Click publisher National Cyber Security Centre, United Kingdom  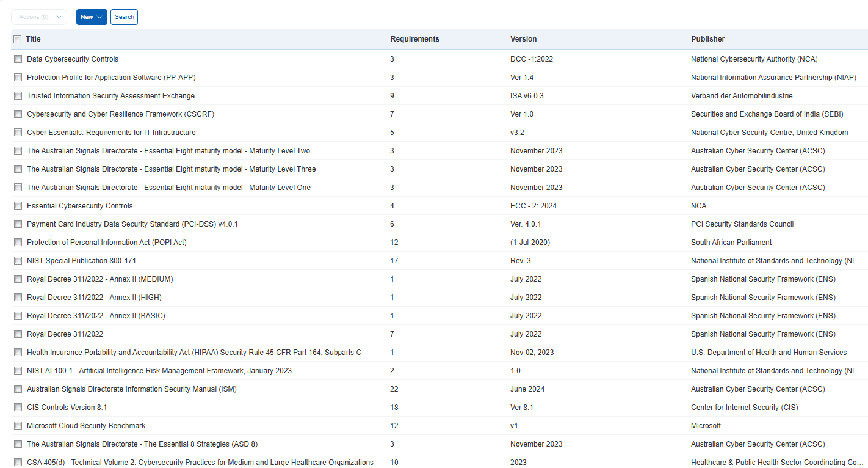tap(770, 133)
